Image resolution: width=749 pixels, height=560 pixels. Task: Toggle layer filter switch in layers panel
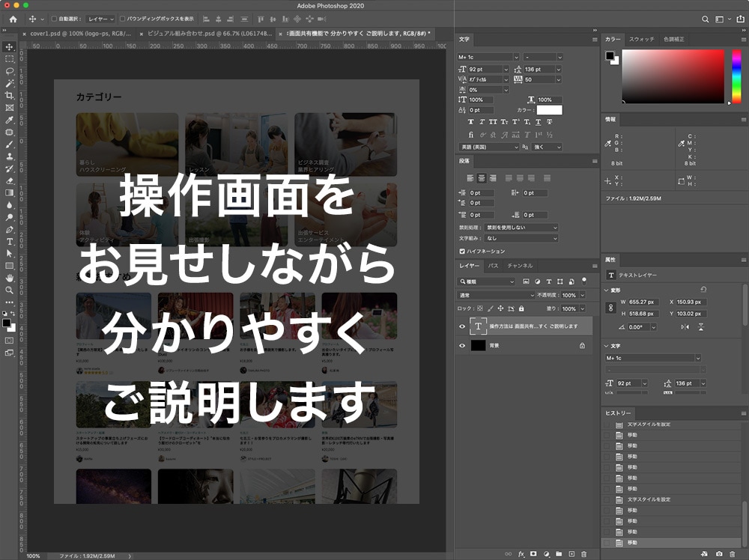[583, 281]
